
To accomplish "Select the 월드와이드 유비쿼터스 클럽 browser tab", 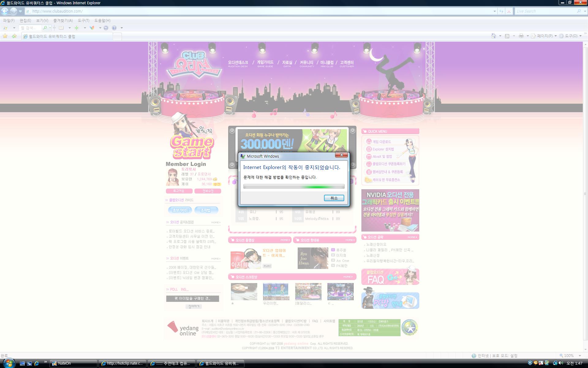I will tap(67, 36).
